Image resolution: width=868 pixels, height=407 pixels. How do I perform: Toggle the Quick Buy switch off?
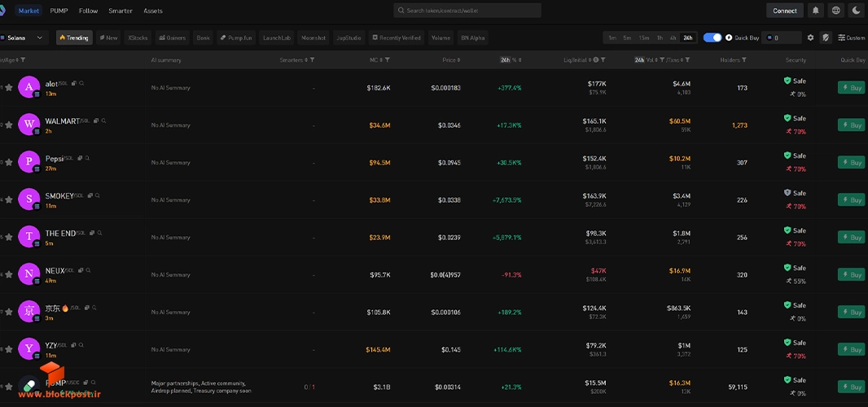pyautogui.click(x=712, y=37)
